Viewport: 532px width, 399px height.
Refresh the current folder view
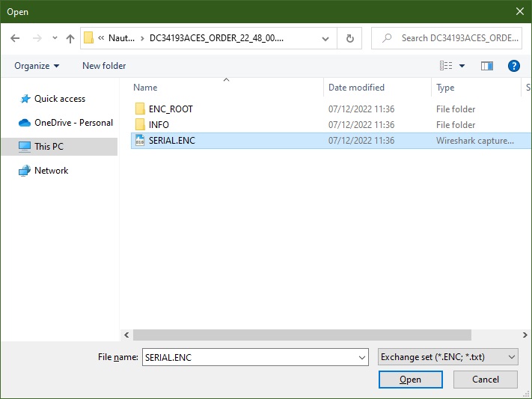point(350,38)
